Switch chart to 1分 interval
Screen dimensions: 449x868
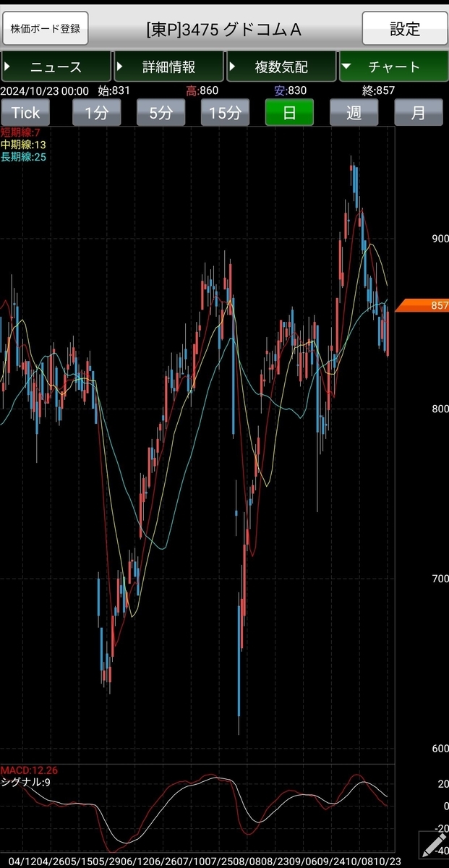pos(97,113)
